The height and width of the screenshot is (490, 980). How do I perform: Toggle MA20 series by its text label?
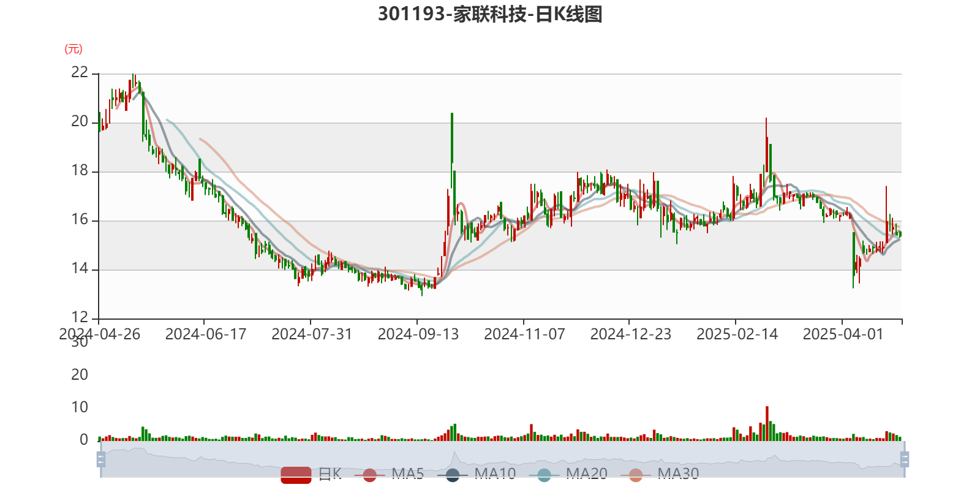click(586, 473)
